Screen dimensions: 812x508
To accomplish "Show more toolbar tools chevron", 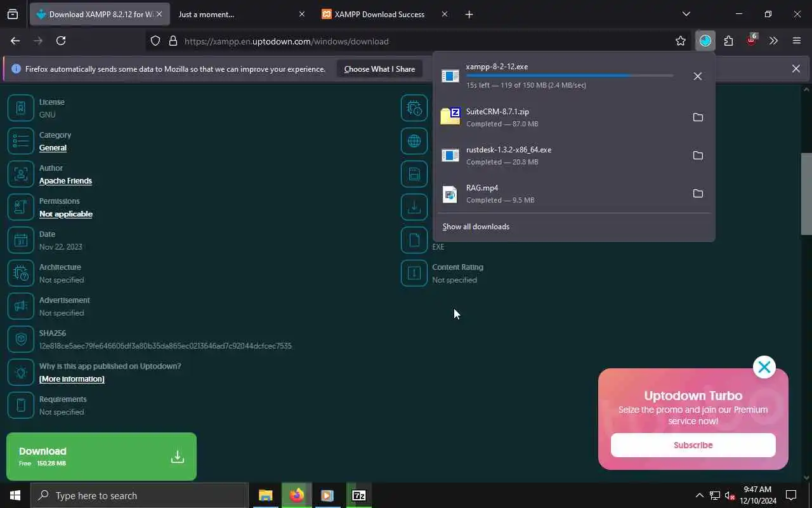I will coord(773,41).
